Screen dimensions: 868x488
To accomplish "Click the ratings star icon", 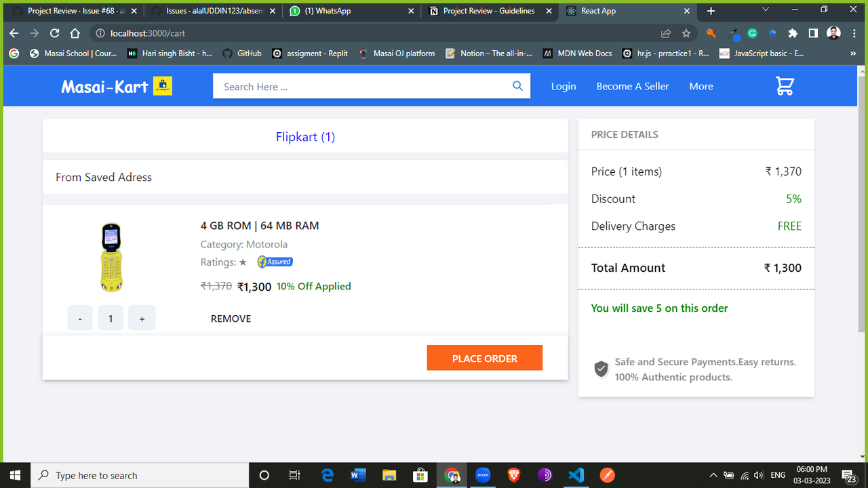I will coord(243,262).
